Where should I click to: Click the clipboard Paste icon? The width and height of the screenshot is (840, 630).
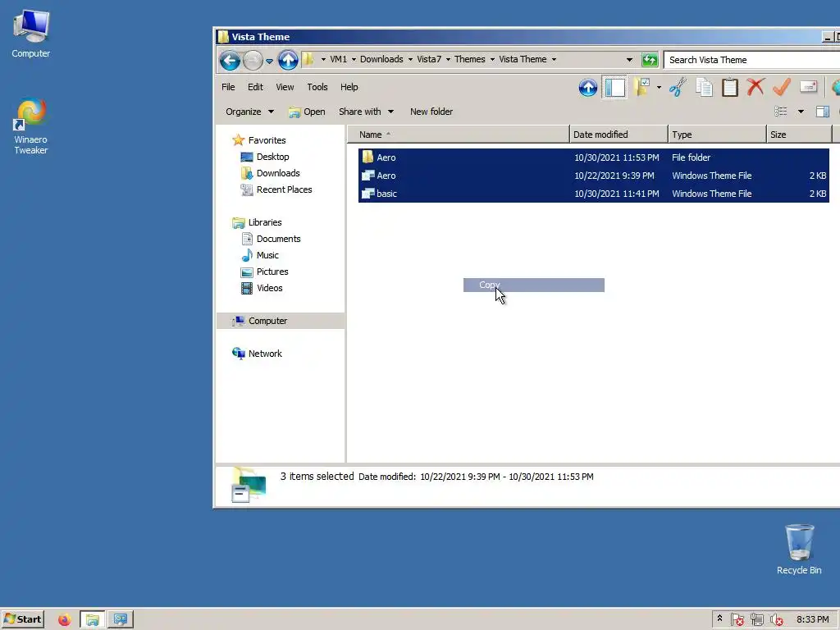point(729,87)
